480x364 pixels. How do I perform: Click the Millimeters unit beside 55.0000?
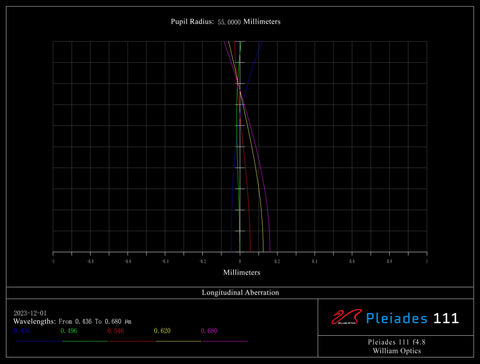coord(262,22)
